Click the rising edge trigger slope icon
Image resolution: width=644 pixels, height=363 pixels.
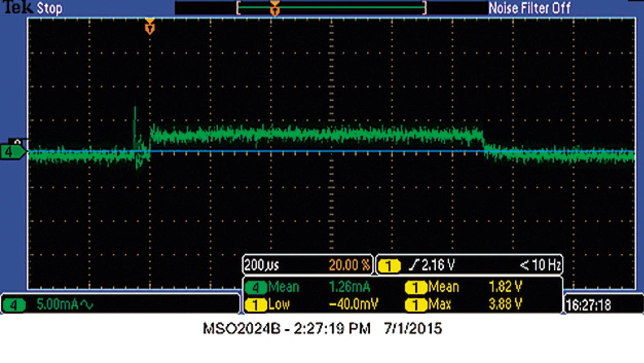coord(415,265)
